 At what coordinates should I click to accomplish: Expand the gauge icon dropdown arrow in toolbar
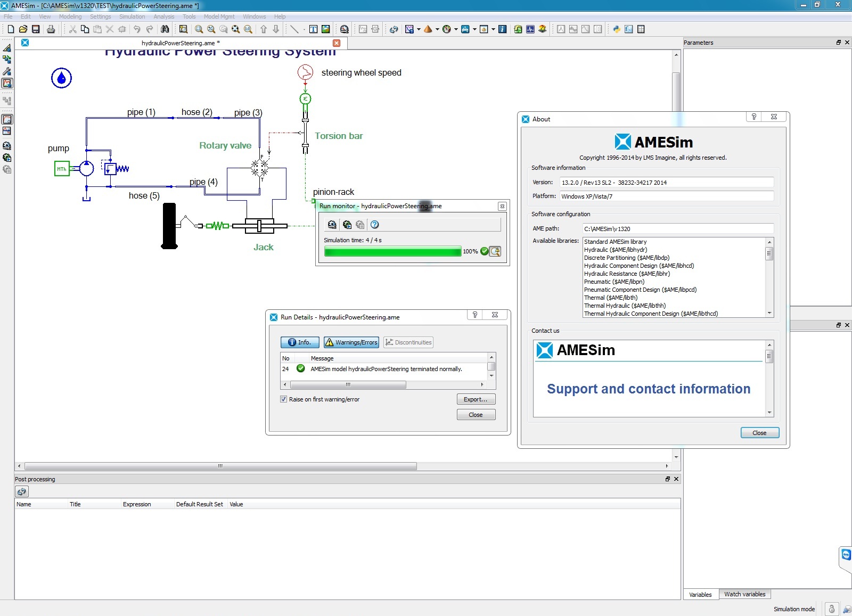point(456,29)
